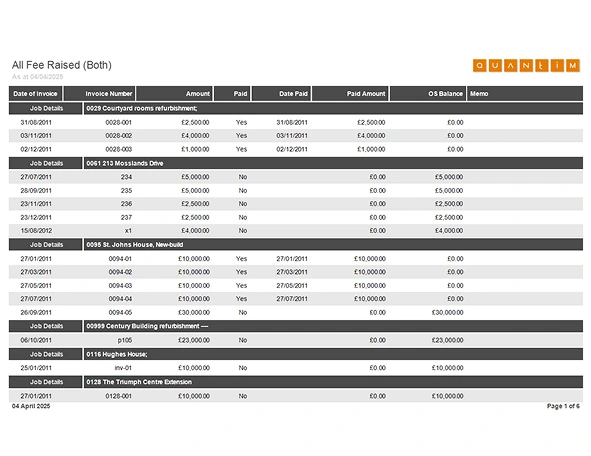
Task: Click the Quantim logo letter Q tile
Action: [x=479, y=66]
